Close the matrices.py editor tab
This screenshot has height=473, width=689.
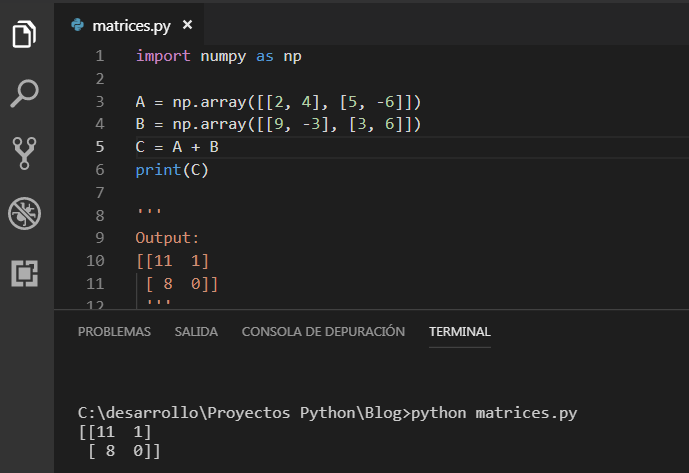(187, 25)
